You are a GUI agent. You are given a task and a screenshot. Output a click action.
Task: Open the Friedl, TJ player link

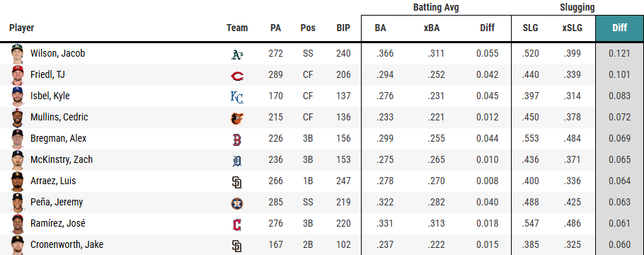point(47,75)
